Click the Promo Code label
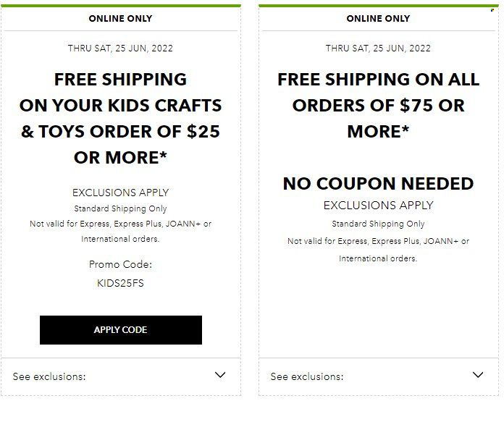 (120, 264)
